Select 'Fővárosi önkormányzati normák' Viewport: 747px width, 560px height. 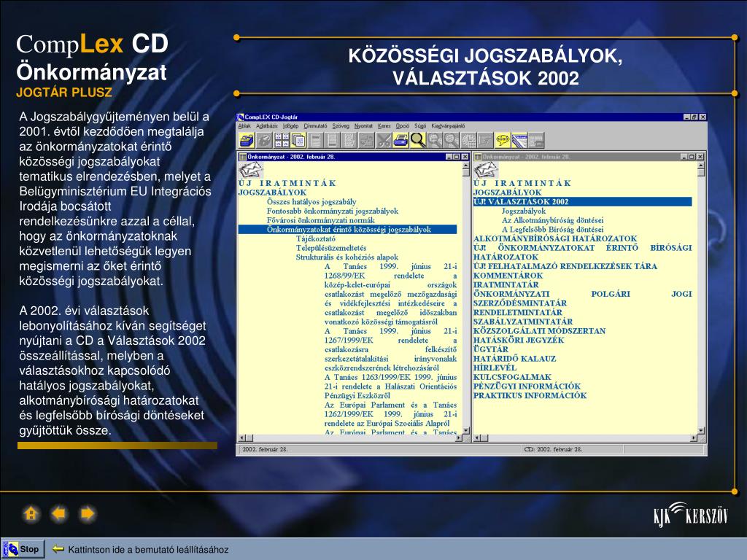coord(321,220)
